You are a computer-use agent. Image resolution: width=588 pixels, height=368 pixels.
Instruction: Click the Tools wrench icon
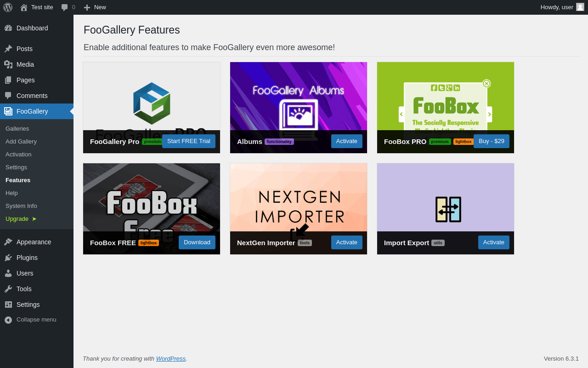(8, 289)
